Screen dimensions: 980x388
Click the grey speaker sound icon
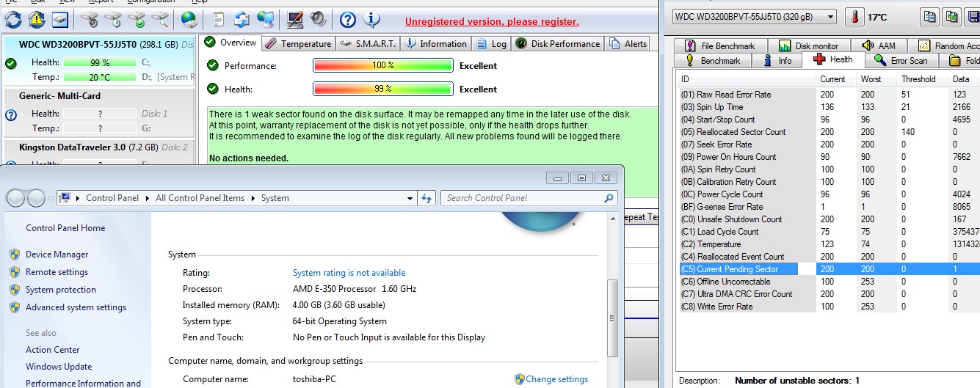tap(318, 19)
